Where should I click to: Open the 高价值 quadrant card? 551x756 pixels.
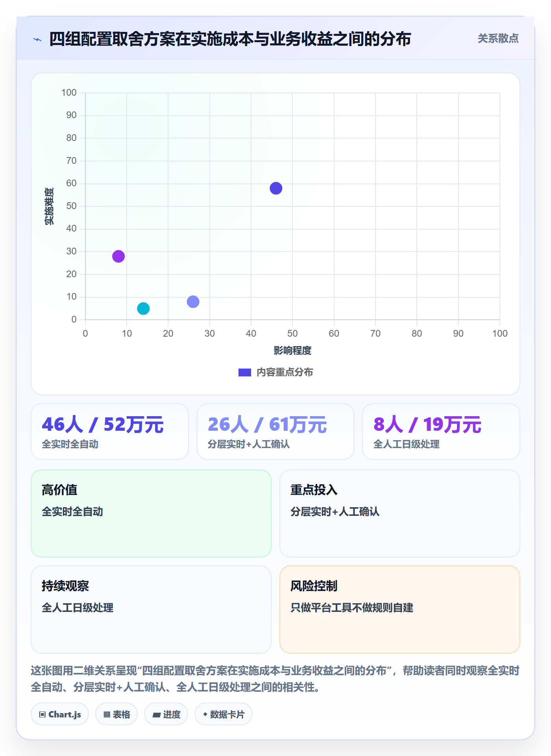coord(151,513)
